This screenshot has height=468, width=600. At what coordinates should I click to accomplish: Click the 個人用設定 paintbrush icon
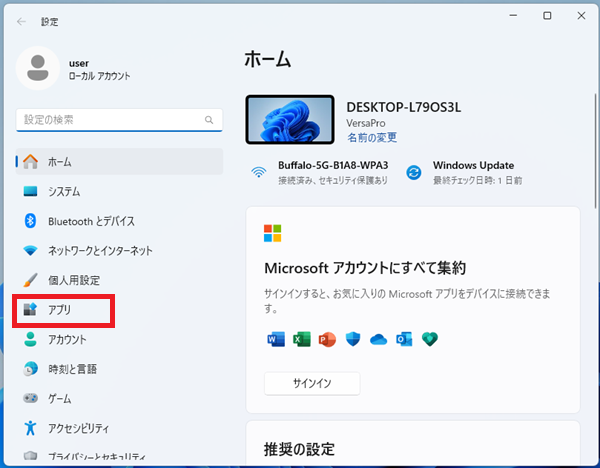tap(31, 280)
